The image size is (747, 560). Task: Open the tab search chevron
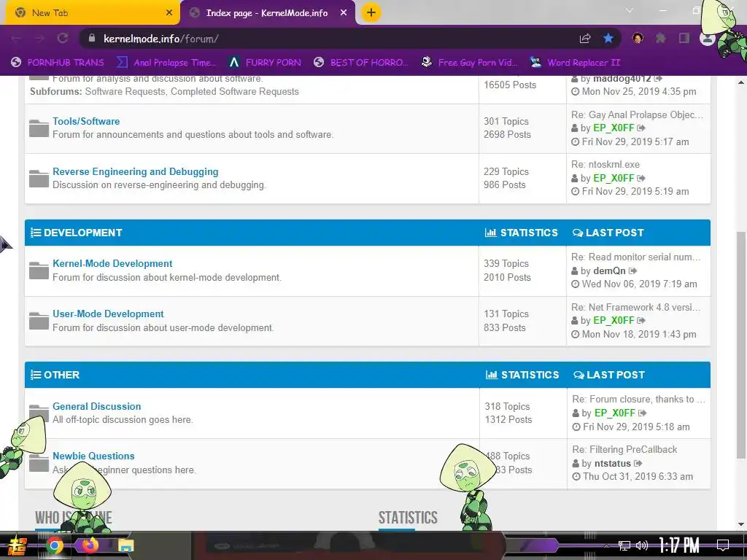[630, 10]
